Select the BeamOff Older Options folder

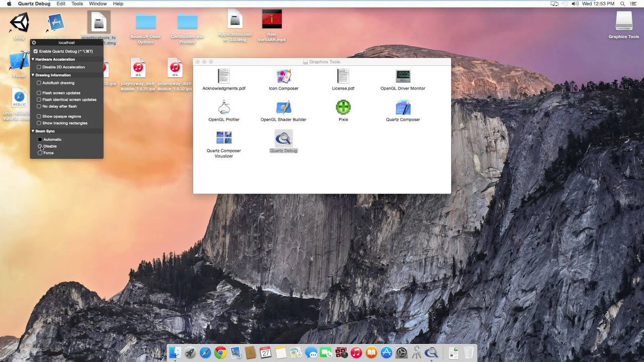(146, 22)
